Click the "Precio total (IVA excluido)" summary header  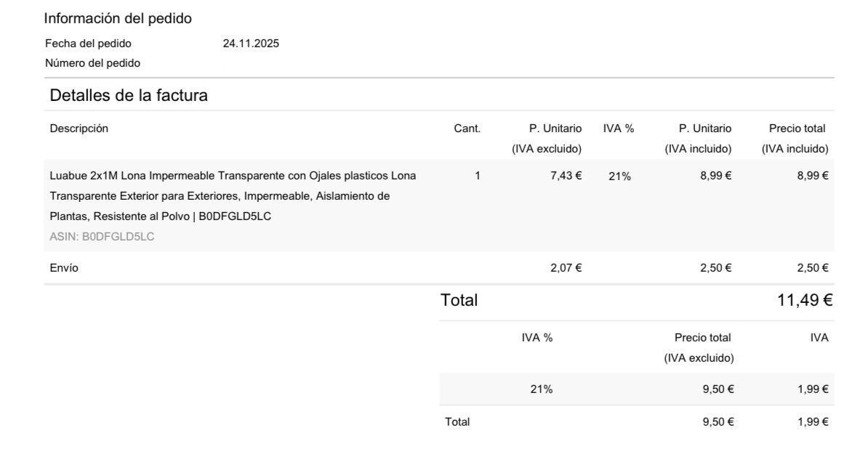[x=700, y=347]
